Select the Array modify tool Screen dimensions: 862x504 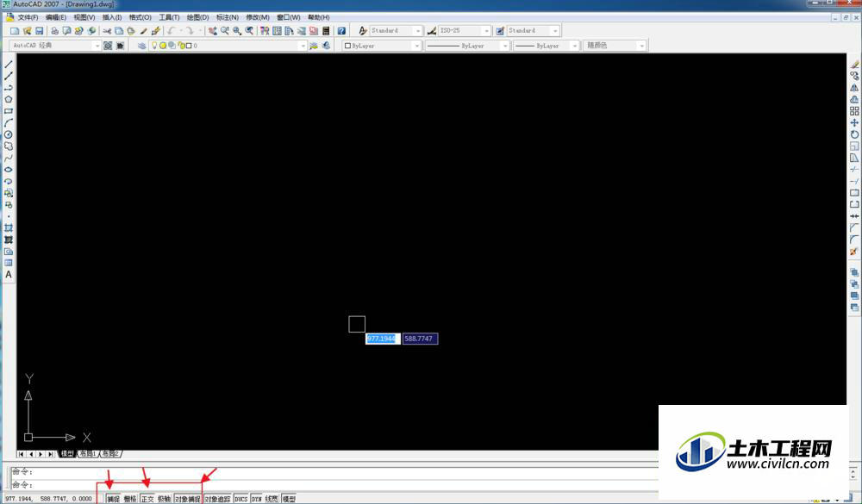point(854,111)
